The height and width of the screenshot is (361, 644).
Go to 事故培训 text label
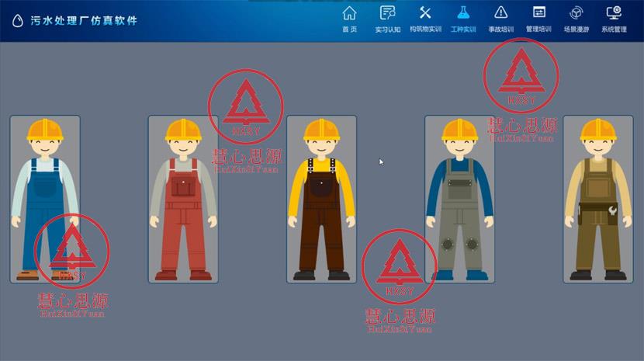pyautogui.click(x=500, y=30)
